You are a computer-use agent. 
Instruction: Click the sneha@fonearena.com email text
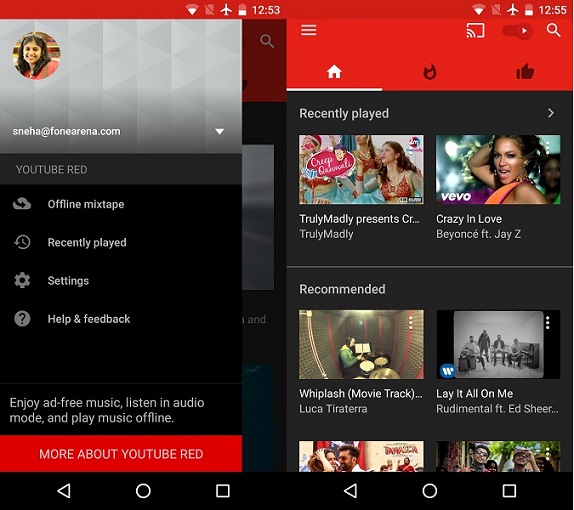(x=67, y=131)
